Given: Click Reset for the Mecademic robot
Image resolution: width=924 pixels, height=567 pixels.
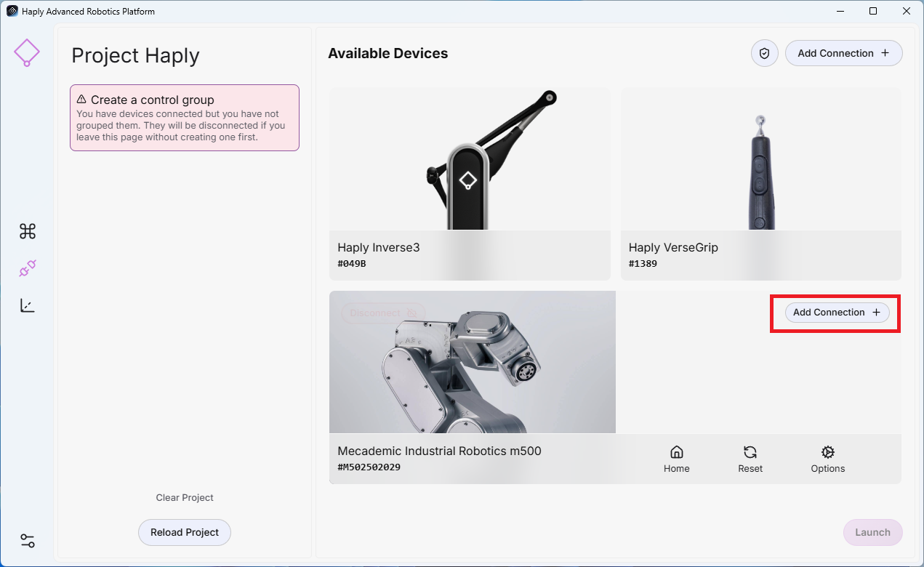Looking at the screenshot, I should pyautogui.click(x=750, y=459).
